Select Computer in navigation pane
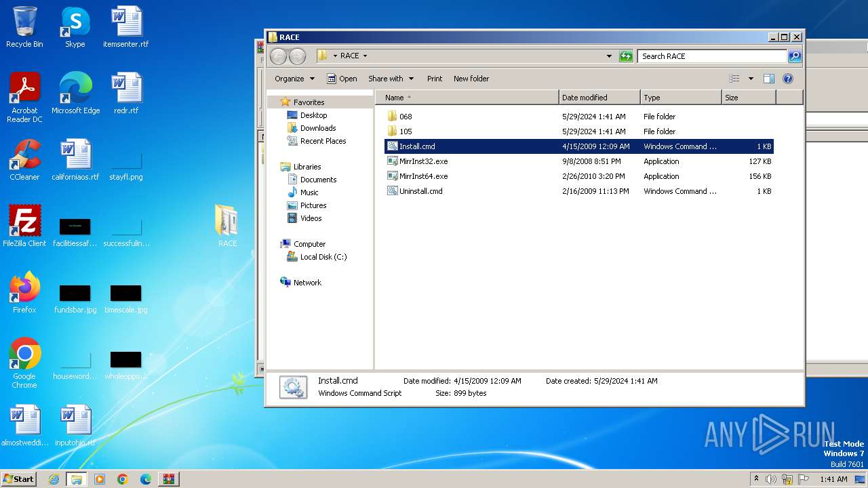 click(x=309, y=244)
